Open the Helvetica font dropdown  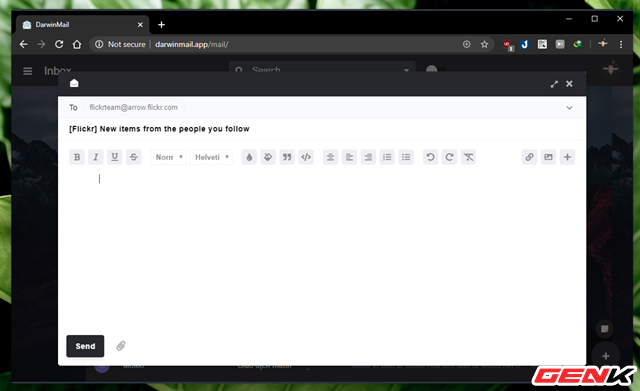[x=211, y=157]
